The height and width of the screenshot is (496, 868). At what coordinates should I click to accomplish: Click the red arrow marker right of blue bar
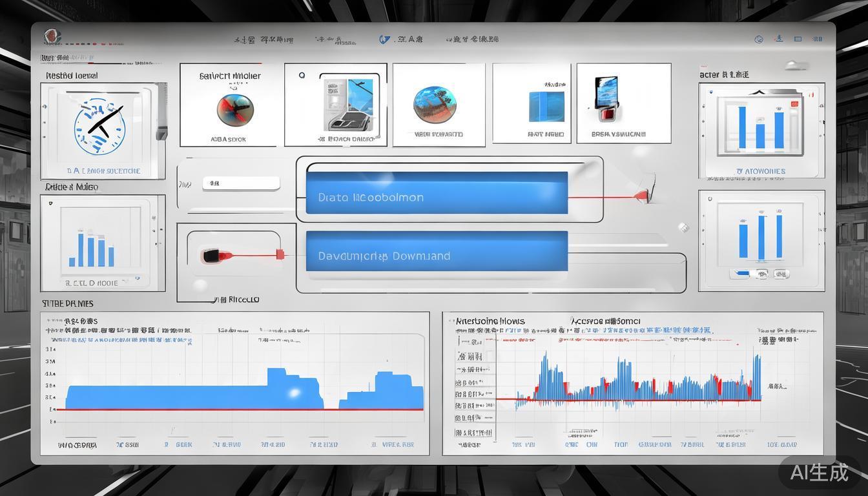pos(641,194)
